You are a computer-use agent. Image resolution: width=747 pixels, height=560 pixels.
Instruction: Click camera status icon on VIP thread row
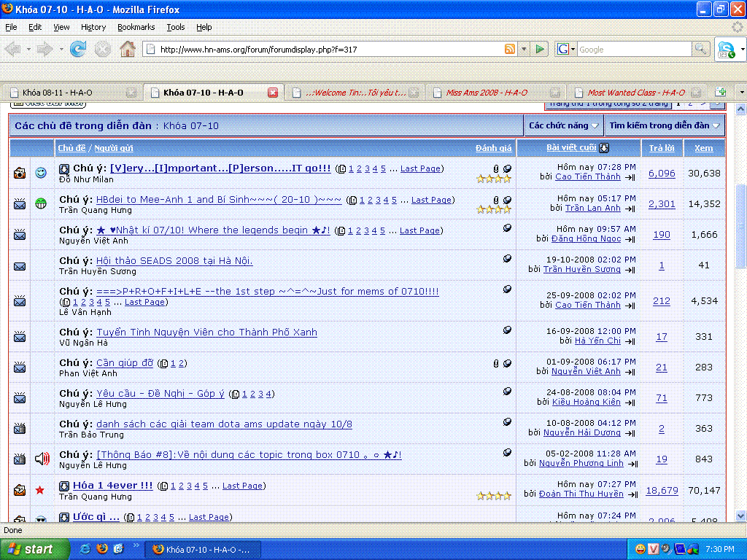[20, 173]
